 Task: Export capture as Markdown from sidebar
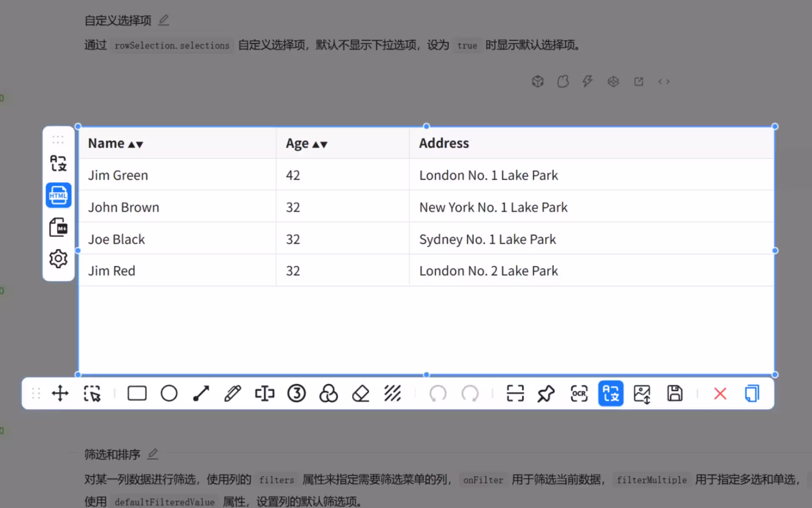tap(58, 227)
